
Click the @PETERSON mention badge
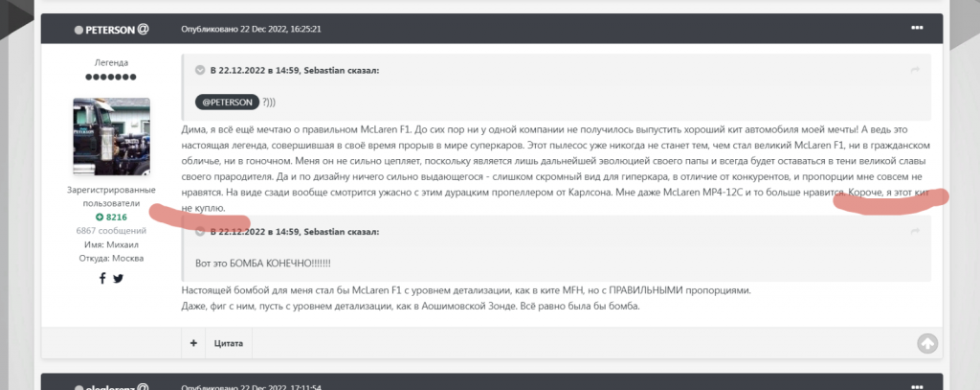point(226,102)
